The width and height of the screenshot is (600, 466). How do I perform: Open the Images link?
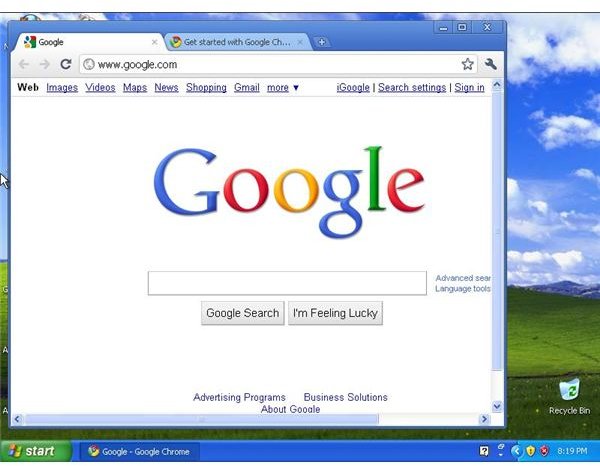coord(62,88)
